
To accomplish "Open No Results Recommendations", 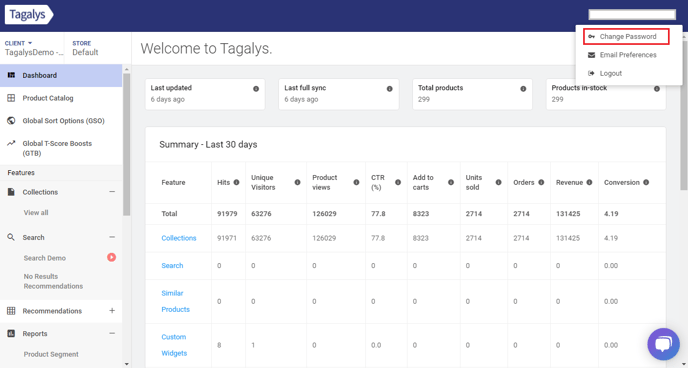I will click(x=53, y=281).
